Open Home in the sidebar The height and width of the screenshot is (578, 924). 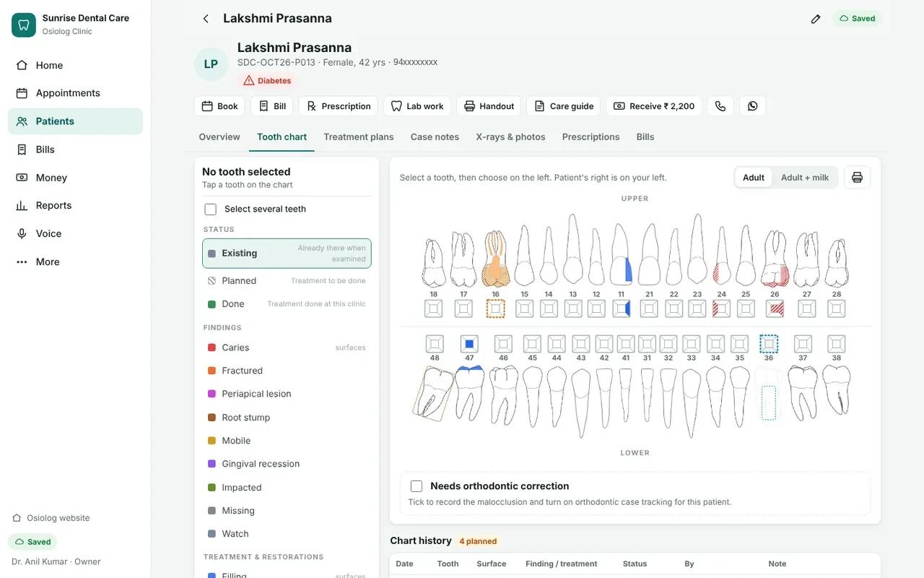click(75, 65)
